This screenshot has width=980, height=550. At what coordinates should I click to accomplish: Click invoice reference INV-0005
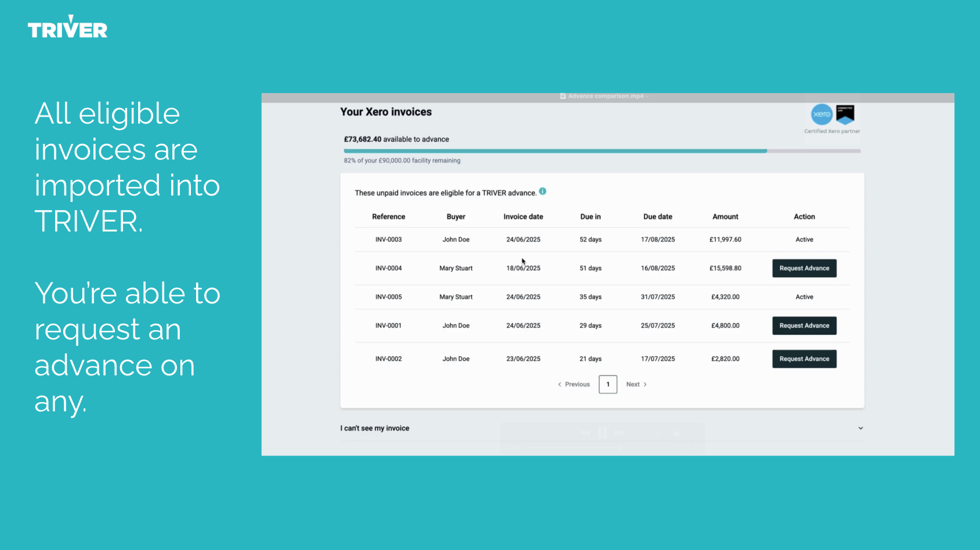[x=389, y=297]
